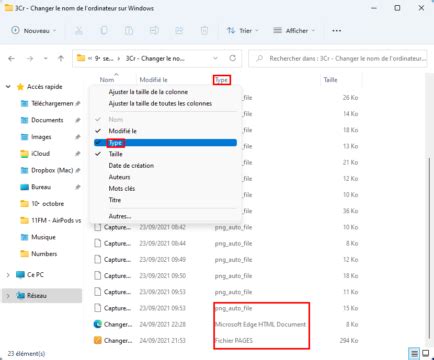Switch to large icons view in status bar
Screen dimensions: 434x360
(x=426, y=353)
